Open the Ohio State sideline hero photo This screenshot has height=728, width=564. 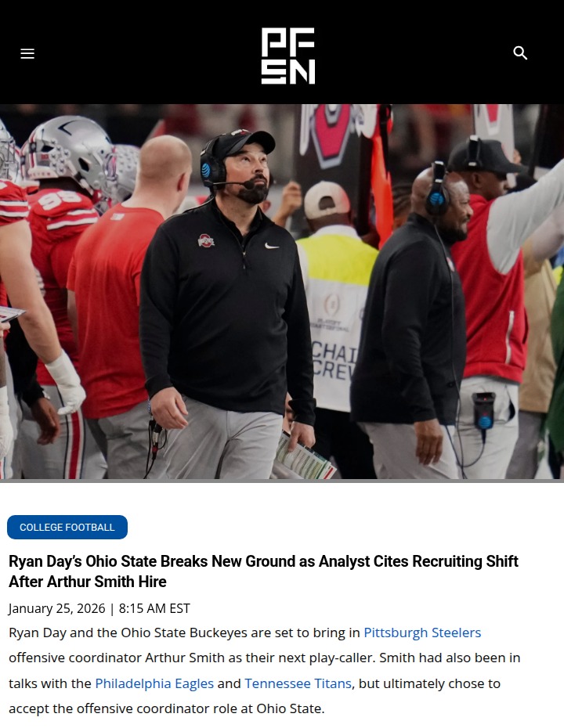[282, 291]
